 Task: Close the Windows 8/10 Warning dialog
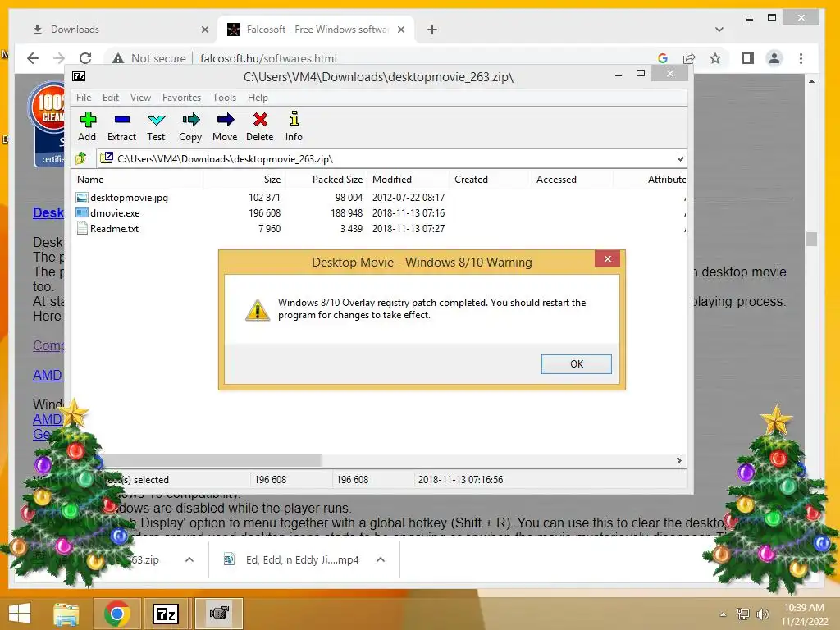tap(607, 258)
